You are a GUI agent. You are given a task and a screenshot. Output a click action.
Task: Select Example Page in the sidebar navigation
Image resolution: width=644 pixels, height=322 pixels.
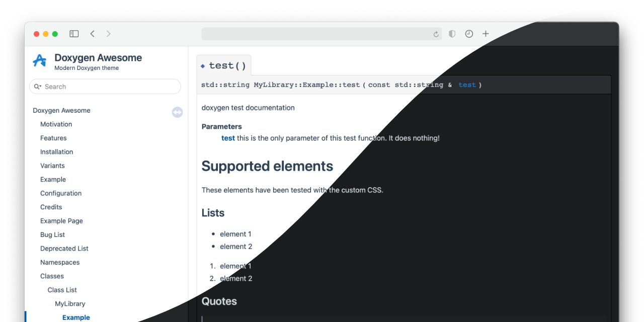point(61,220)
